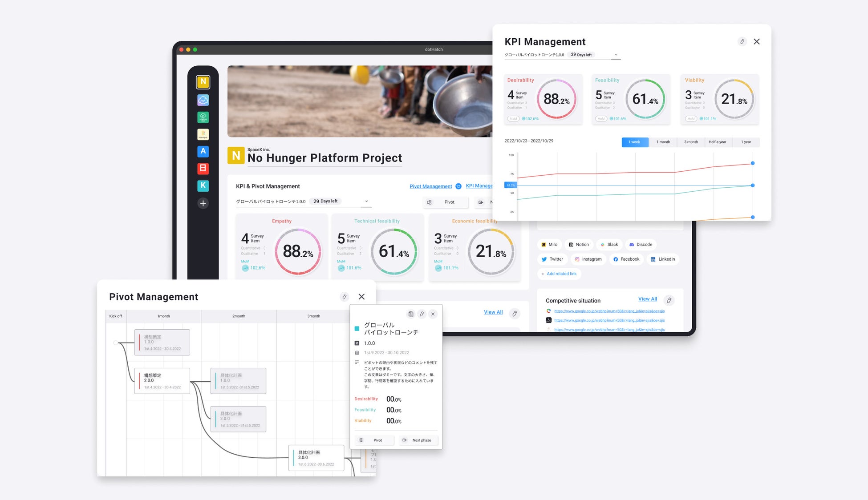Click the clipboard icon in the pivot popup
The height and width of the screenshot is (500, 868).
410,314
